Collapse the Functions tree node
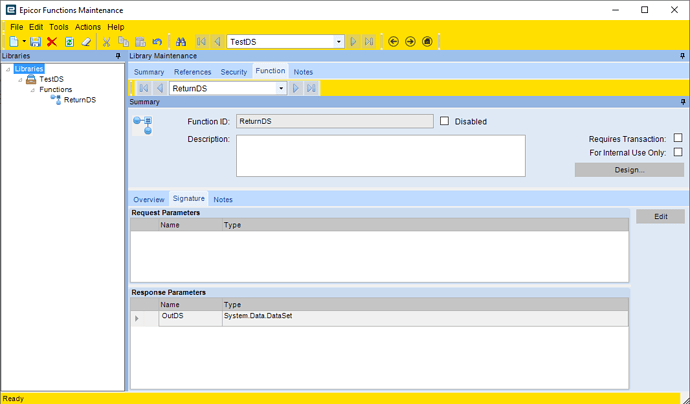Image resolution: width=690 pixels, height=404 pixels. pyautogui.click(x=33, y=90)
